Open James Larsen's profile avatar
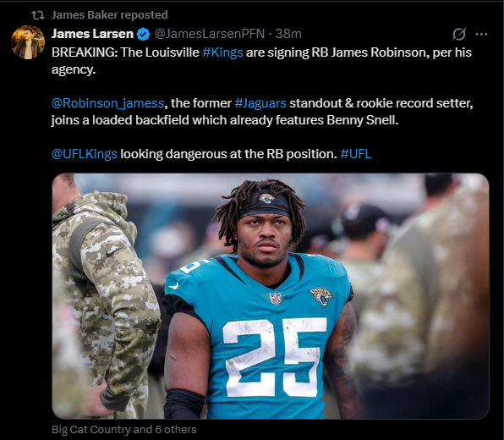The width and height of the screenshot is (504, 440). 28,42
